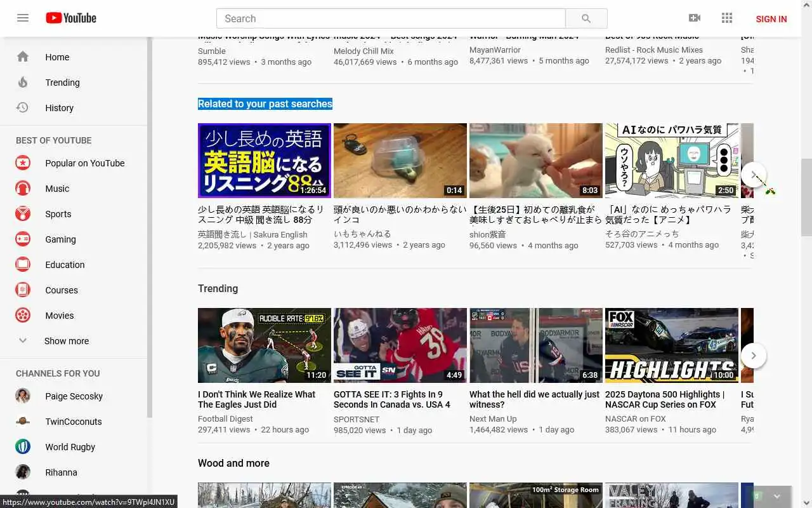The image size is (812, 508).
Task: Click the Courses icon in sidebar
Action: [23, 290]
